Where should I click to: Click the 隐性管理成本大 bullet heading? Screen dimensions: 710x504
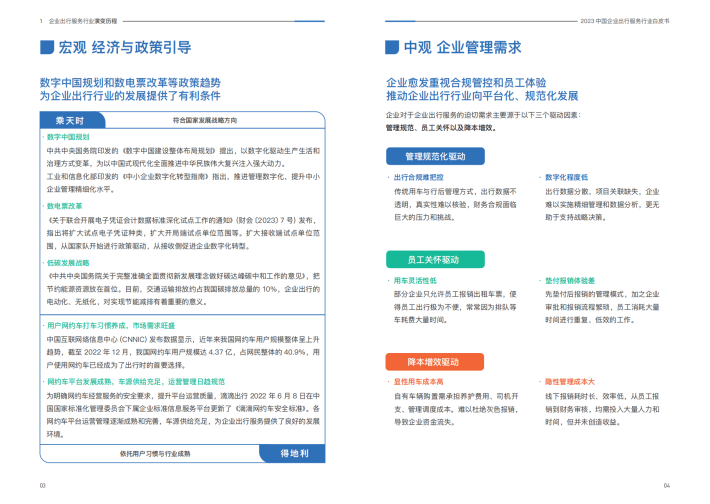[x=571, y=383]
